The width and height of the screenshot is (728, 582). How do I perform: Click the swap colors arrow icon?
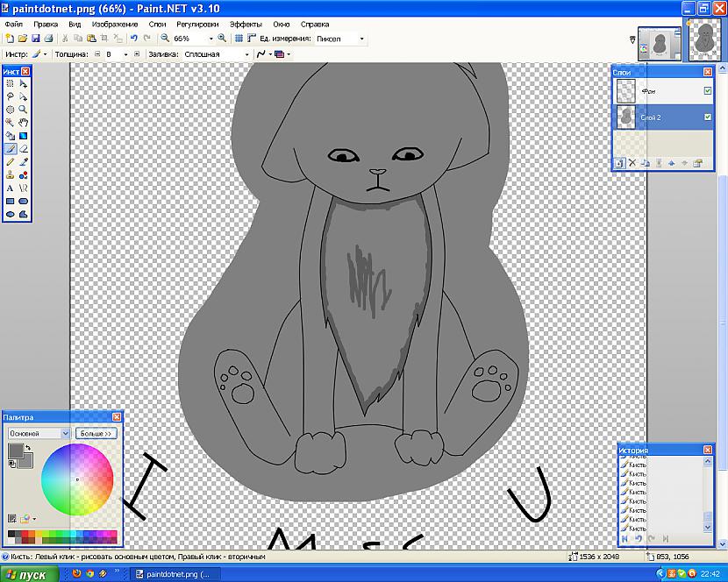pos(28,447)
